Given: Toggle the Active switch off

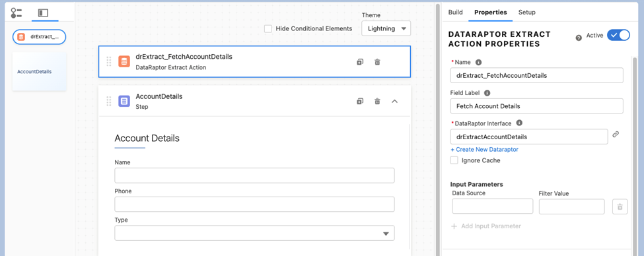Looking at the screenshot, I should pos(618,35).
